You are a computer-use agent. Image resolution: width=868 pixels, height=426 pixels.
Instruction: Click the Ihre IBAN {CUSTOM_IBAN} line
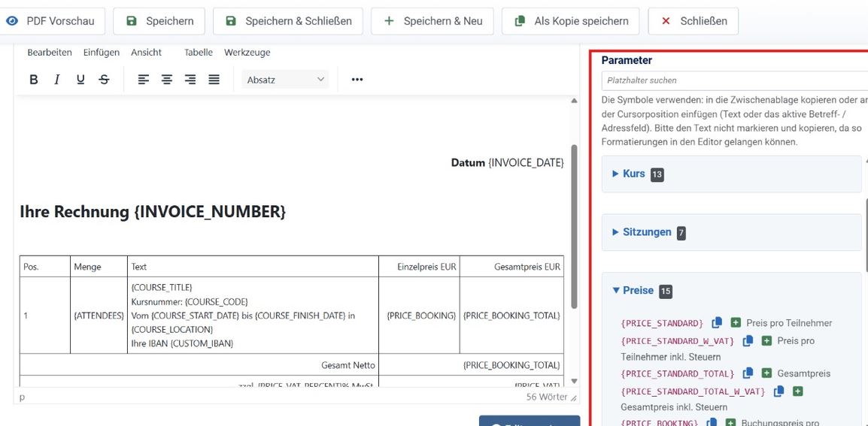182,343
